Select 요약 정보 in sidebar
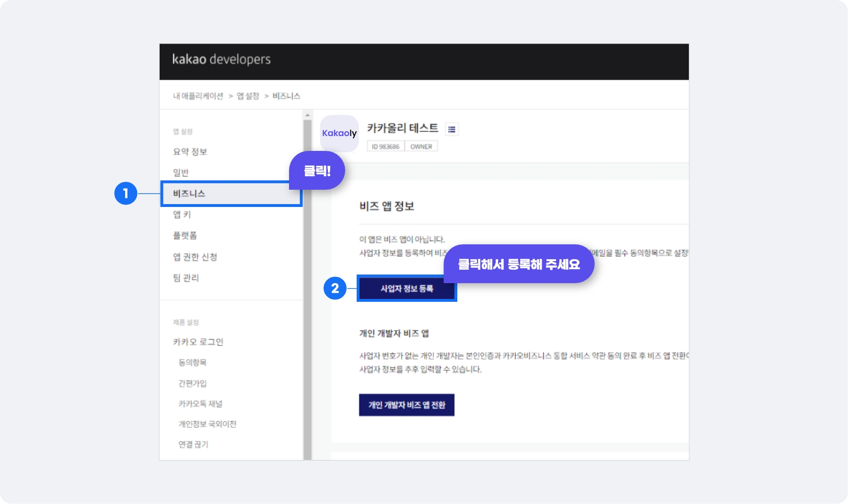This screenshot has width=848, height=504. pyautogui.click(x=190, y=152)
